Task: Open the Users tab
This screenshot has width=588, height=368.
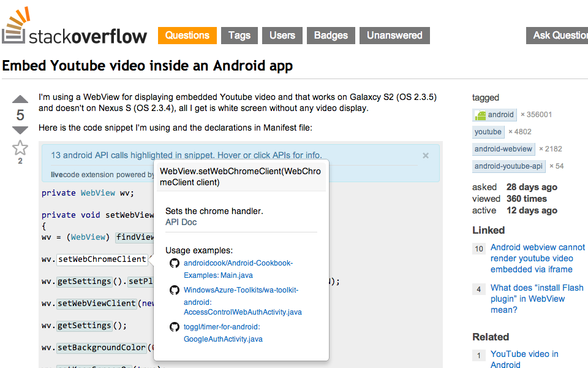Action: 282,36
